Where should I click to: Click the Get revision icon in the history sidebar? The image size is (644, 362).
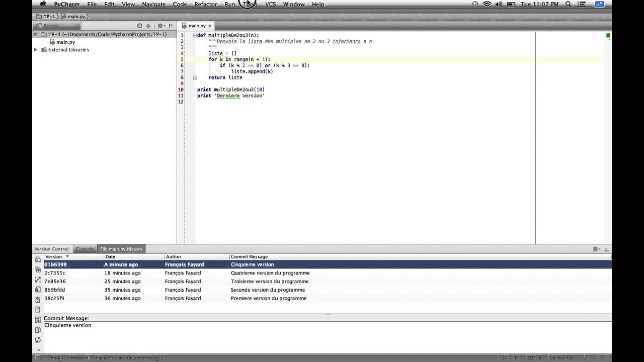[38, 269]
